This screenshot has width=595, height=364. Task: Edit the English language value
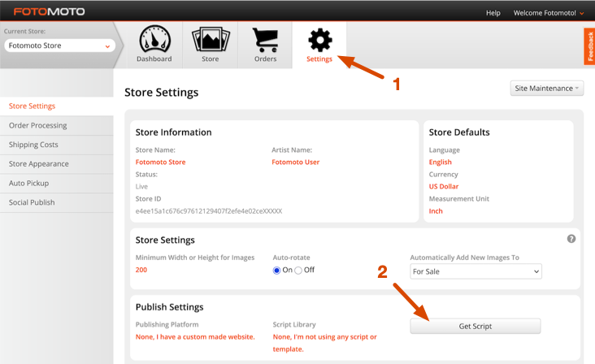click(441, 162)
